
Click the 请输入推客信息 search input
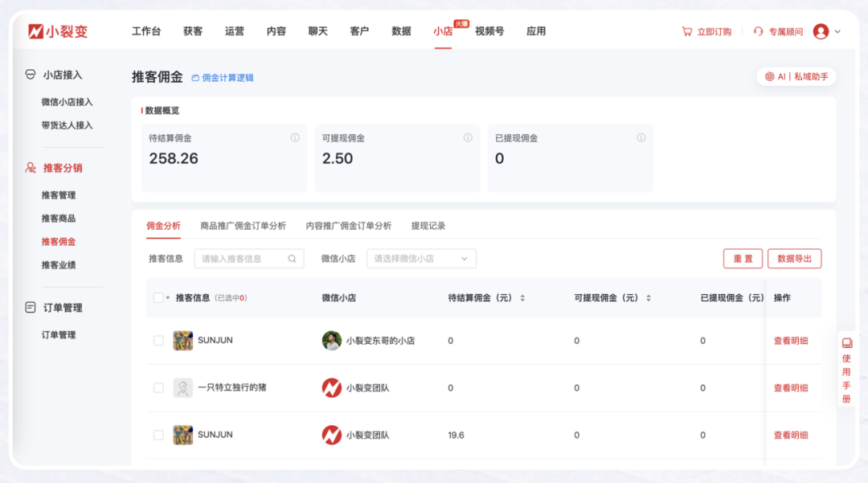tap(241, 259)
